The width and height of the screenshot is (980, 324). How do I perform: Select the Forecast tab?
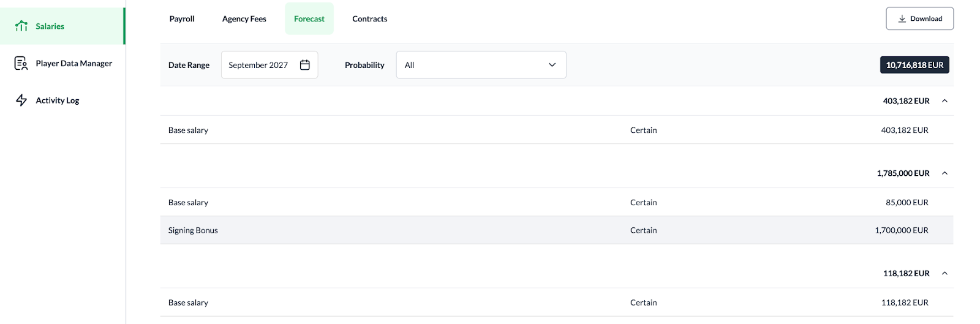click(309, 19)
